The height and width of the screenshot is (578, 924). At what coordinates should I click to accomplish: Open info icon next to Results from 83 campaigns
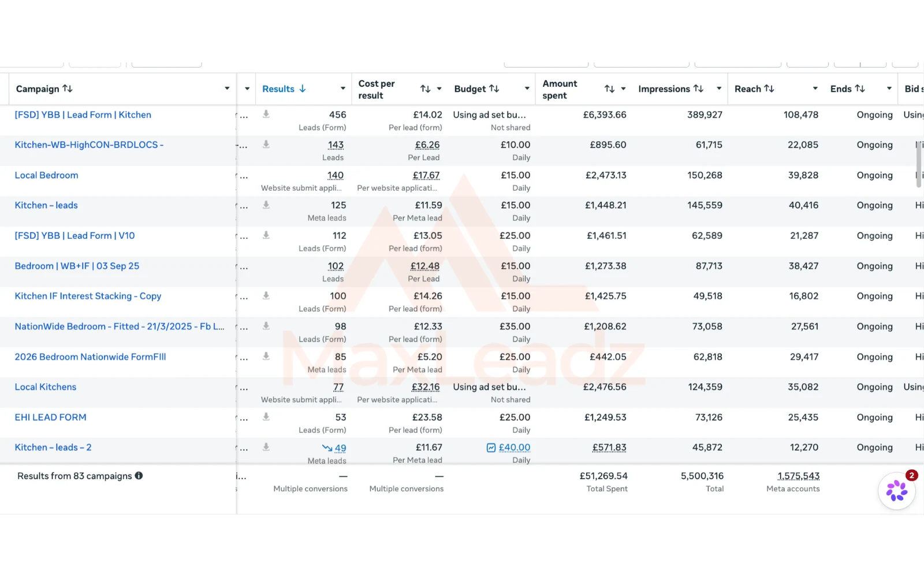pos(139,476)
